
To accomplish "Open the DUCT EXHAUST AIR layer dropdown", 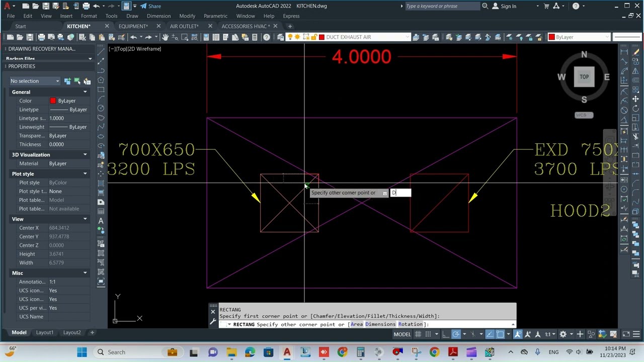I will pos(408,37).
